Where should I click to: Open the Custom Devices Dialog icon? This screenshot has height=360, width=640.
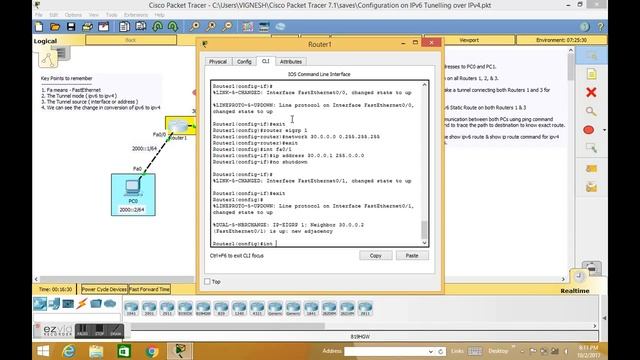[x=264, y=27]
